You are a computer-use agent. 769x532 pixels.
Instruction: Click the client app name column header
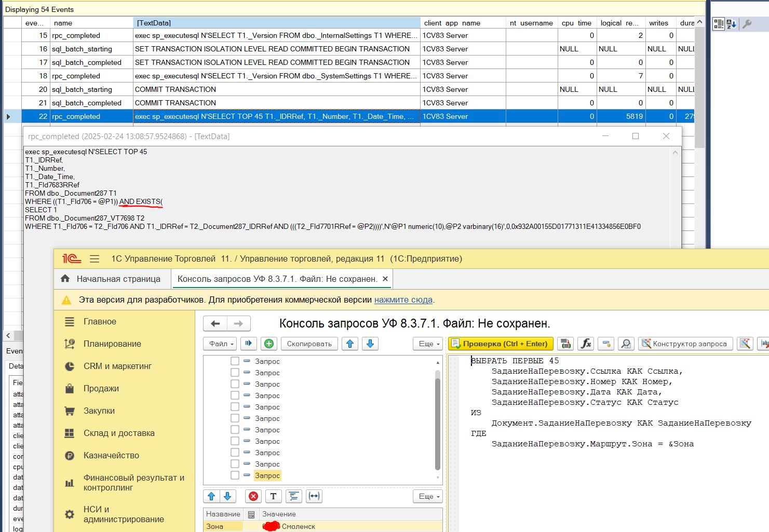463,23
